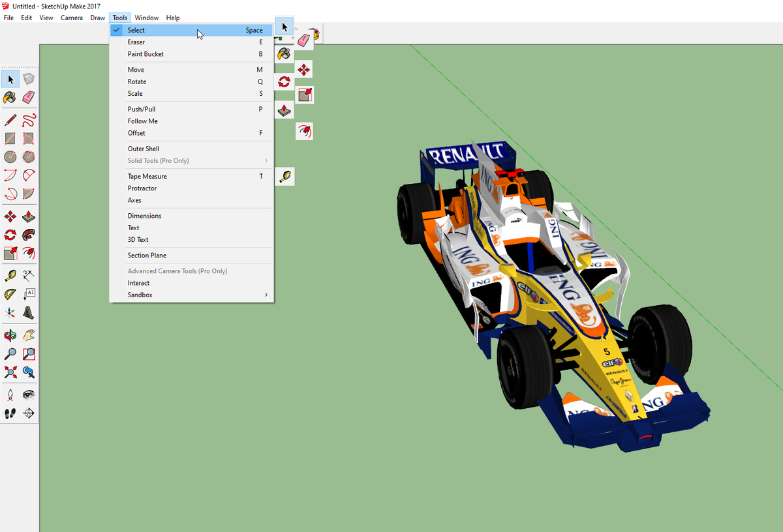Click the Make Component icon in left toolbar
The width and height of the screenshot is (783, 532).
tap(29, 79)
